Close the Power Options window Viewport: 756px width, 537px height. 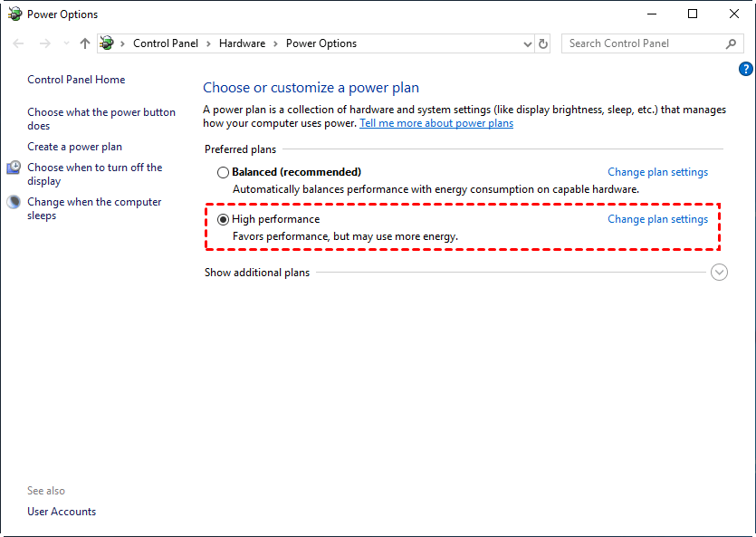(x=734, y=14)
